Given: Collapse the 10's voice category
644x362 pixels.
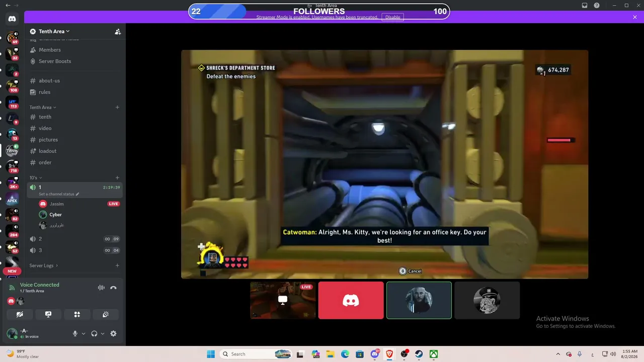Looking at the screenshot, I should point(35,177).
